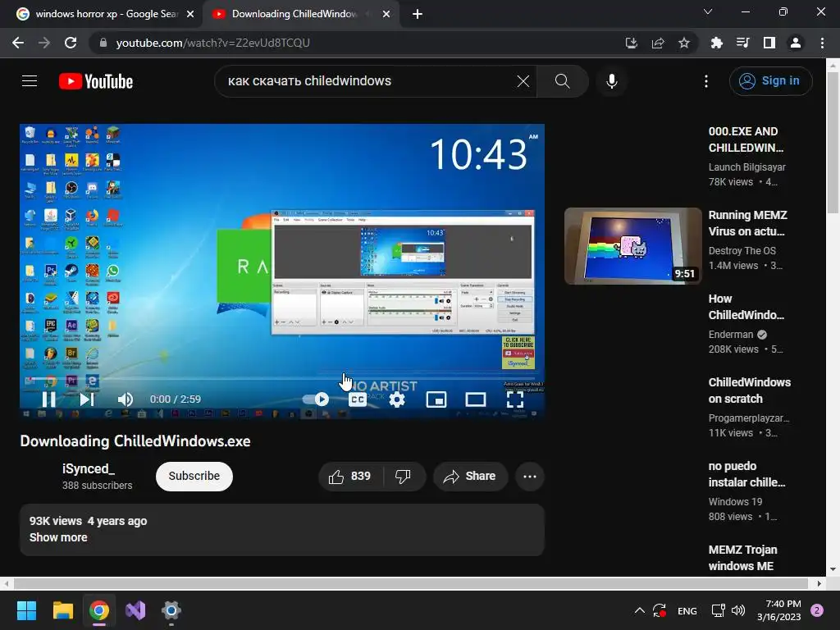Viewport: 840px width, 630px height.
Task: Toggle the autoplay switch
Action: point(316,399)
